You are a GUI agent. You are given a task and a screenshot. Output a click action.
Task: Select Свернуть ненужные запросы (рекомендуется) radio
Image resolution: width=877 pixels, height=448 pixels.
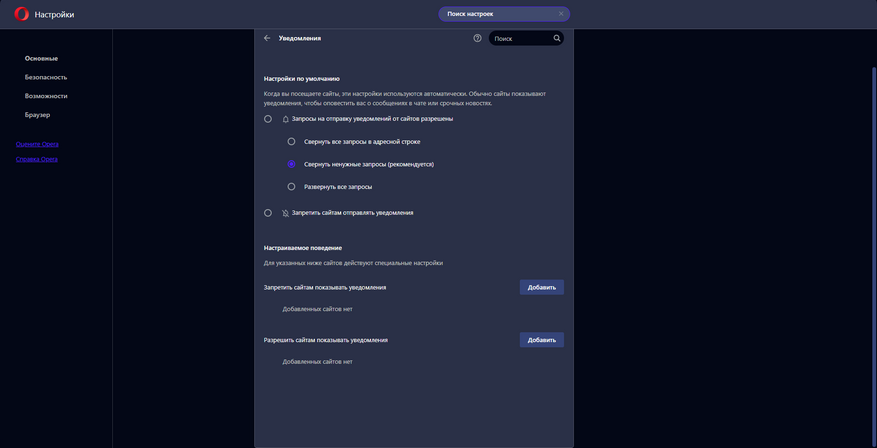pyautogui.click(x=291, y=164)
